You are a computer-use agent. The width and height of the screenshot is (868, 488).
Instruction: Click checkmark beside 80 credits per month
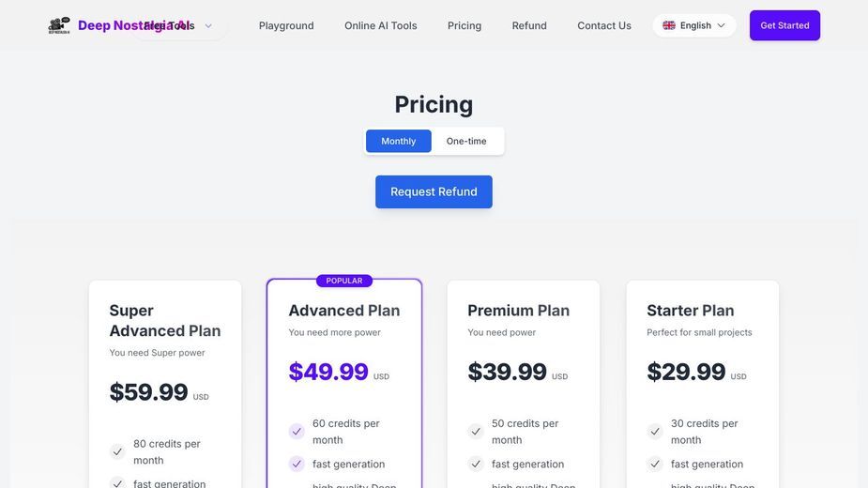point(117,452)
